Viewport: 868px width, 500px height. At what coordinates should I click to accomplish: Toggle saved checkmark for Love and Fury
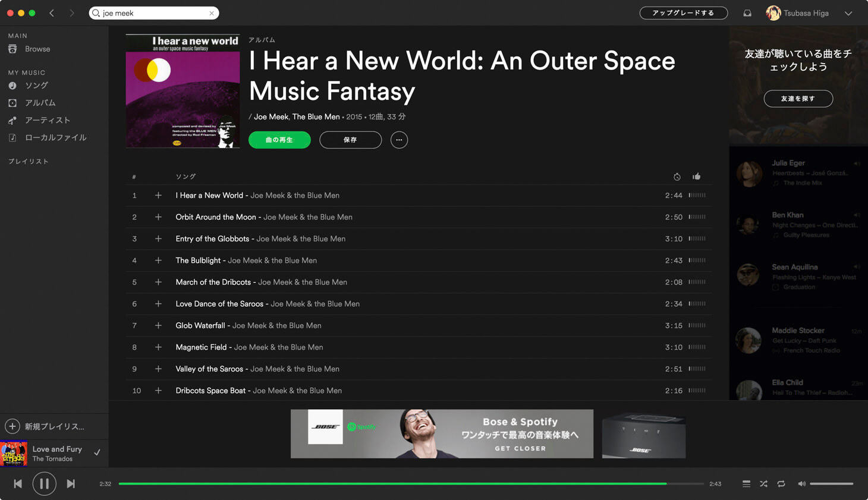click(97, 453)
